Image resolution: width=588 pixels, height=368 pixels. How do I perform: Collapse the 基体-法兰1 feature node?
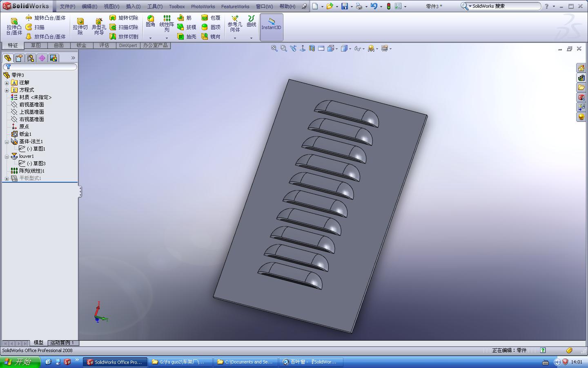7,142
